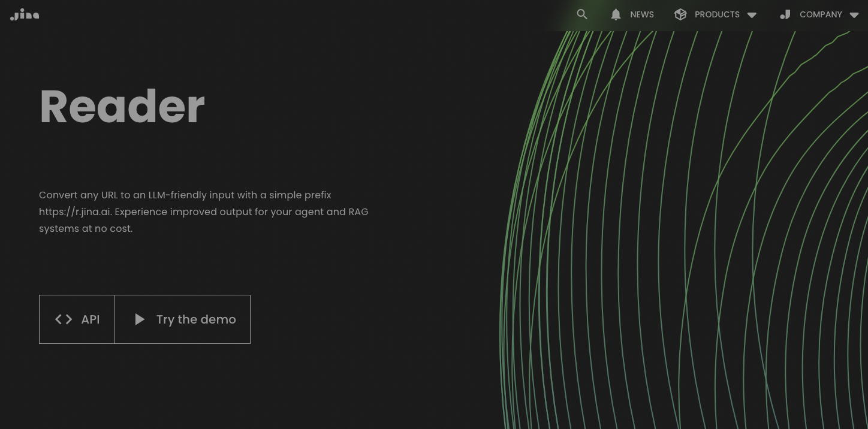Open search with the magnifier icon
The height and width of the screenshot is (429, 868).
[x=582, y=14]
